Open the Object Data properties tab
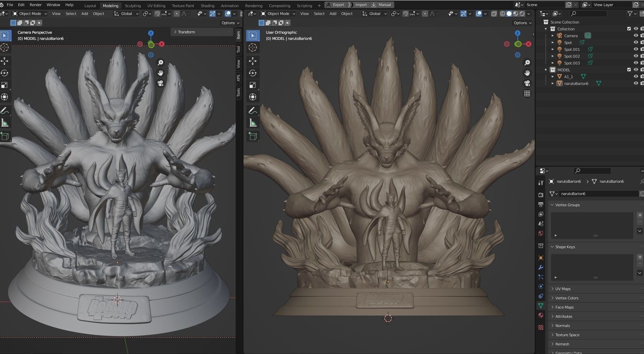Image resolution: width=644 pixels, height=354 pixels. click(x=541, y=306)
